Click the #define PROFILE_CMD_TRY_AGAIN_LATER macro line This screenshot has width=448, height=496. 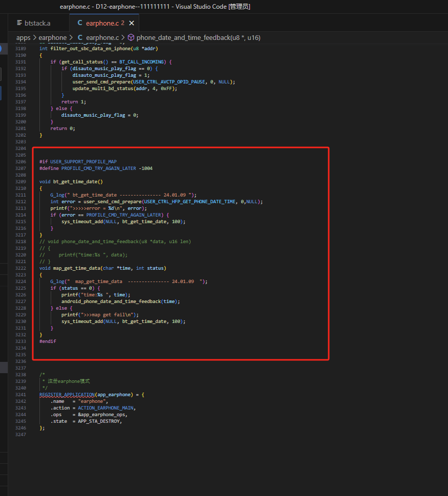click(96, 168)
